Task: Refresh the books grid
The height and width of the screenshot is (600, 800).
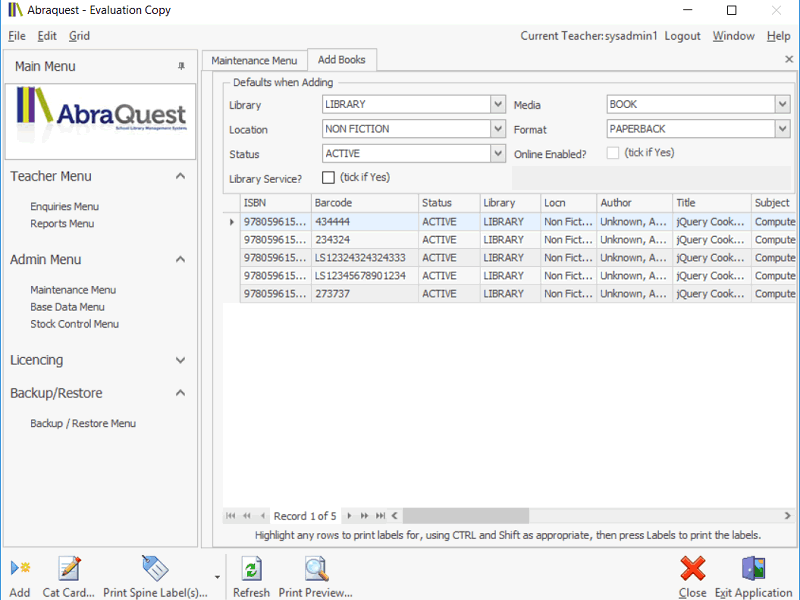Action: 251,569
